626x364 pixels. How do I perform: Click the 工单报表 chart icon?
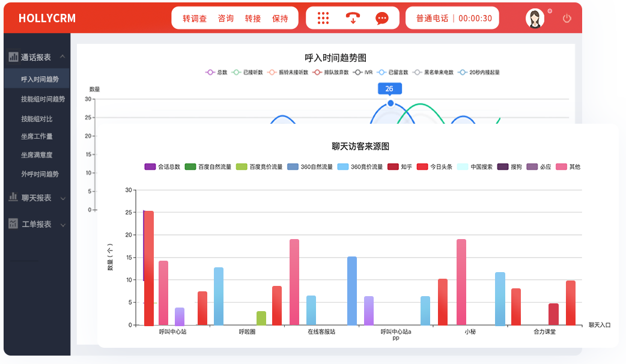click(13, 224)
